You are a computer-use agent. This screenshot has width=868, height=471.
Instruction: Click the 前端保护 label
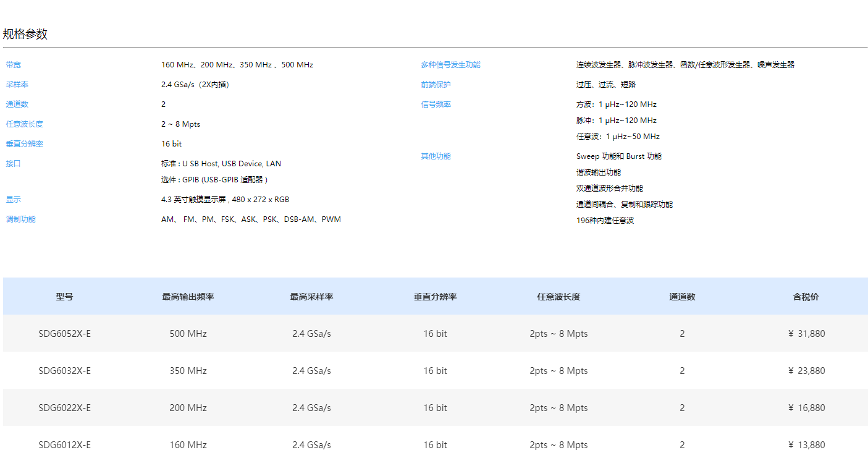tap(436, 85)
